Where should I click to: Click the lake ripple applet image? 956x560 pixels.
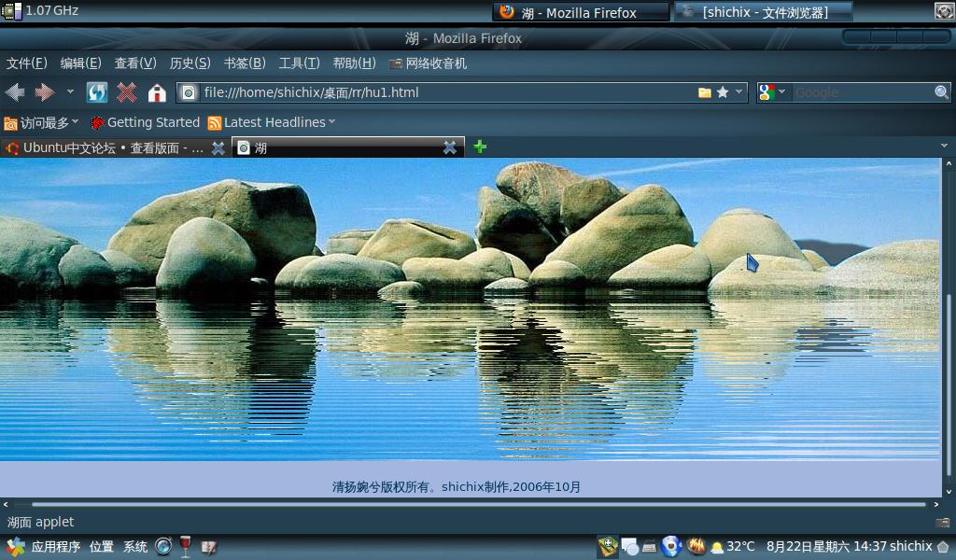pyautogui.click(x=471, y=309)
